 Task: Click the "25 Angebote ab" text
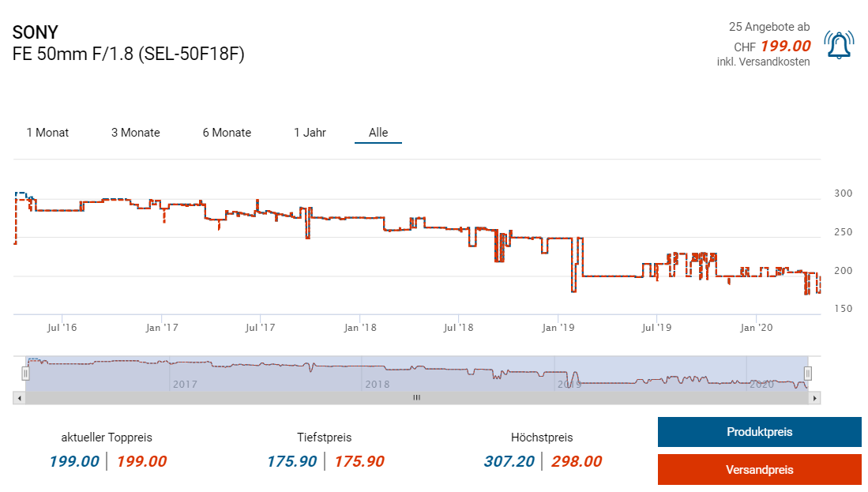coord(769,27)
